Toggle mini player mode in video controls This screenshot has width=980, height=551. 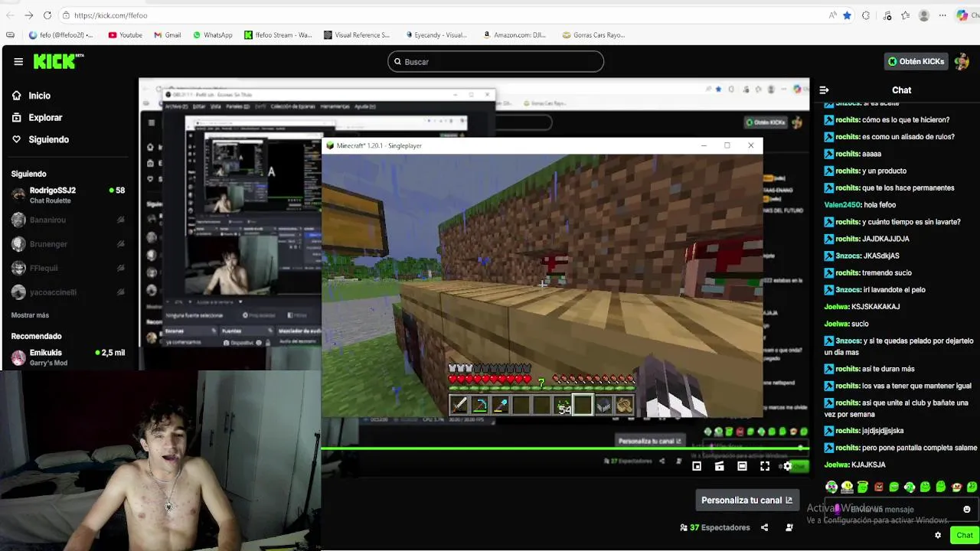tap(697, 466)
